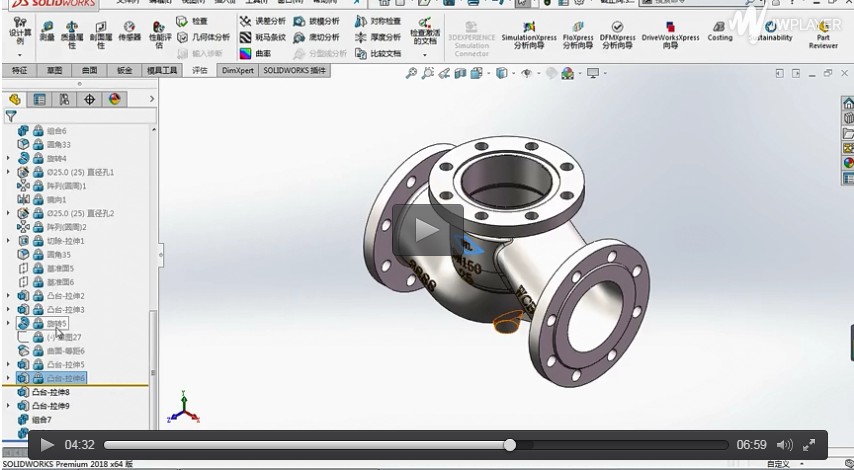Select the 传感器 (Sensor) icon
The width and height of the screenshot is (854, 470).
[129, 28]
